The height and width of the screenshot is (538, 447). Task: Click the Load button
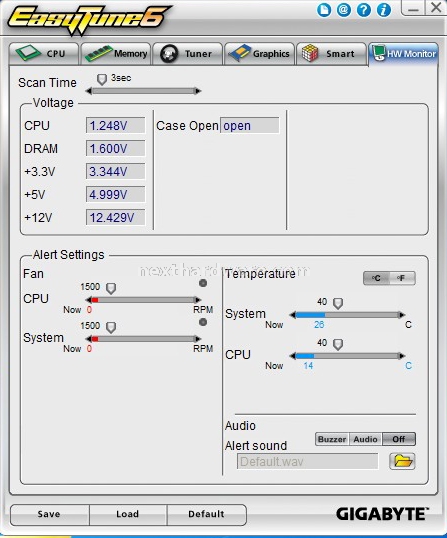(x=128, y=514)
